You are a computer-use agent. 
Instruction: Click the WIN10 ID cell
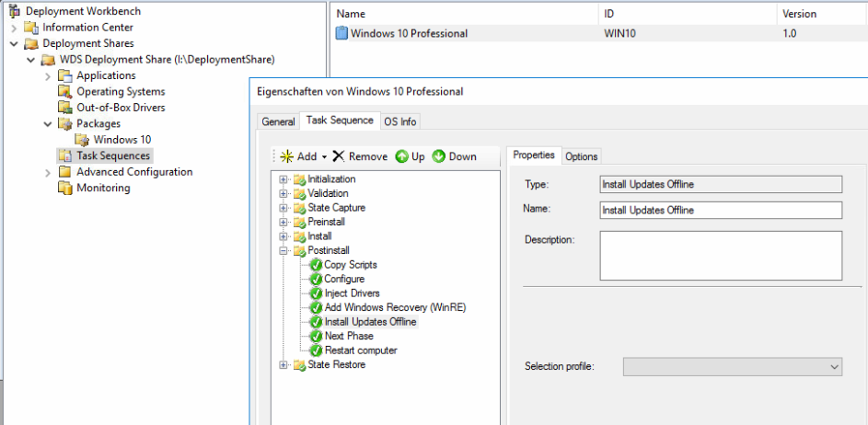(x=620, y=33)
